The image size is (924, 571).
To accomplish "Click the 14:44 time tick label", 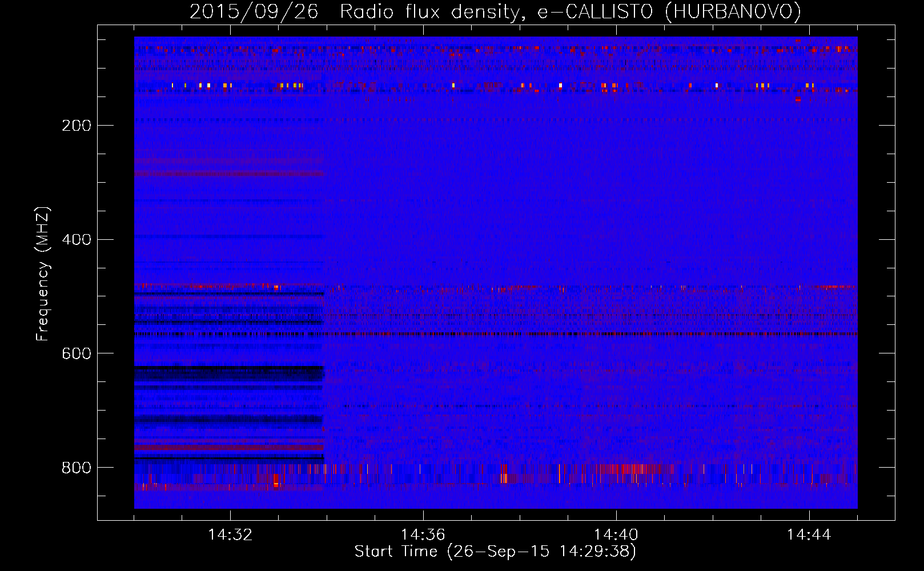I will click(x=809, y=534).
